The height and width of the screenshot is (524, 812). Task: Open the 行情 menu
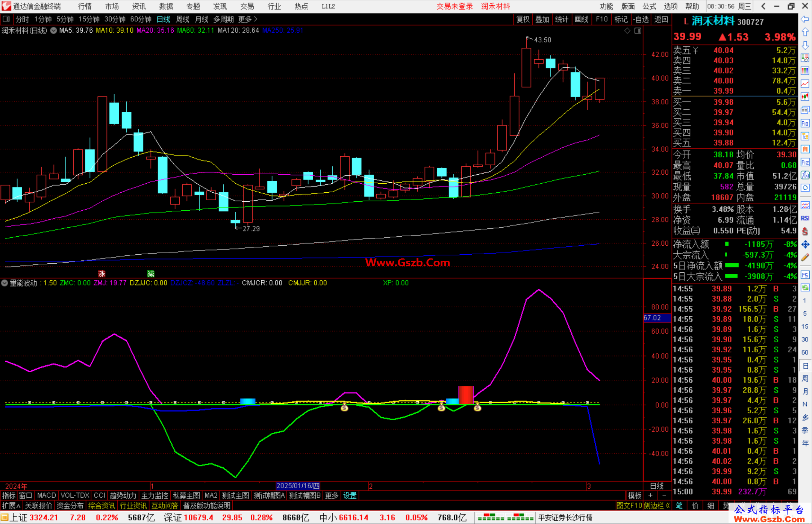pyautogui.click(x=85, y=6)
